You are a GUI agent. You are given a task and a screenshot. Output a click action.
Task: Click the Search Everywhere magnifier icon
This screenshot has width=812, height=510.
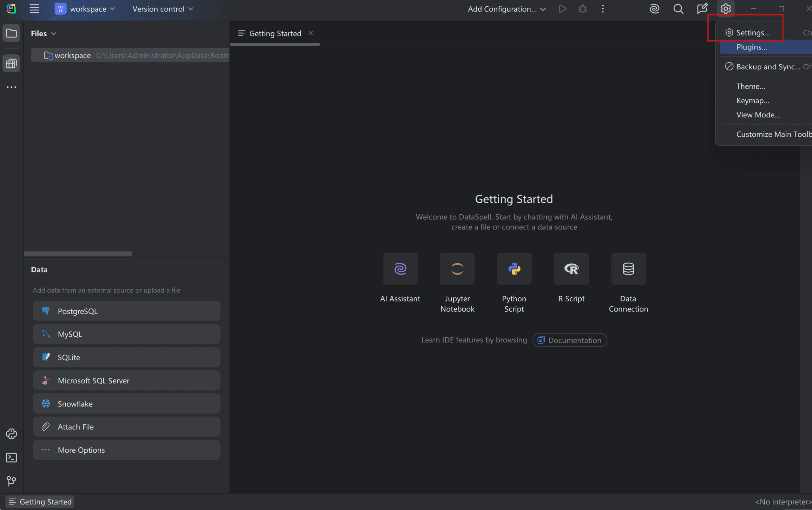click(x=678, y=9)
